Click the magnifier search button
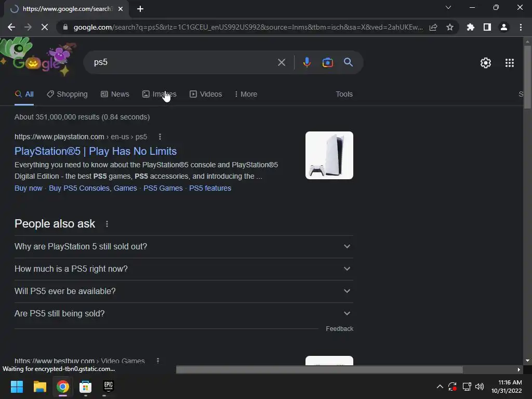 click(348, 62)
